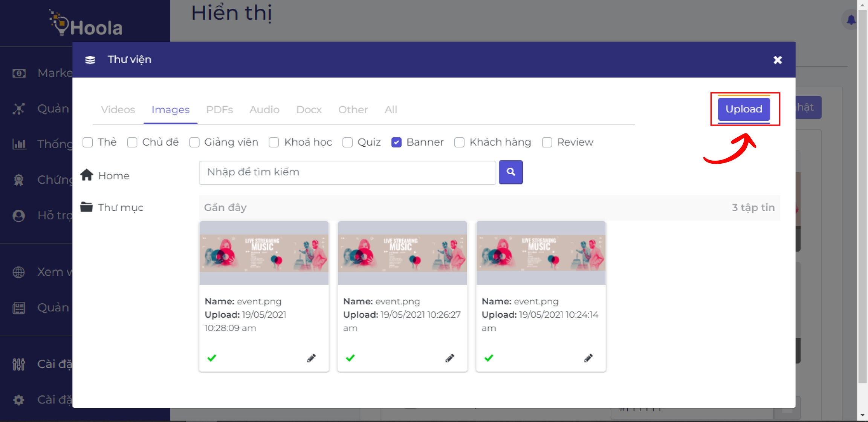Check the Review filter checkbox
This screenshot has height=422, width=868.
tap(547, 142)
